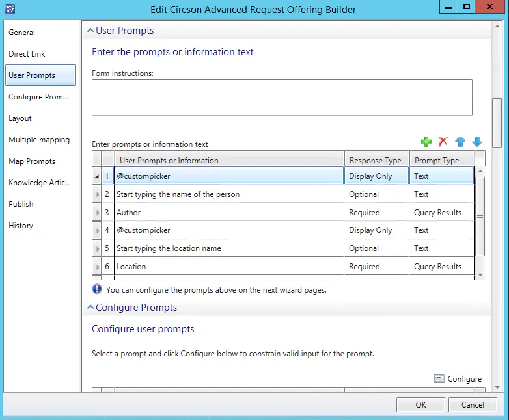Click the Cancel button
This screenshot has height=420, width=509.
click(x=473, y=405)
